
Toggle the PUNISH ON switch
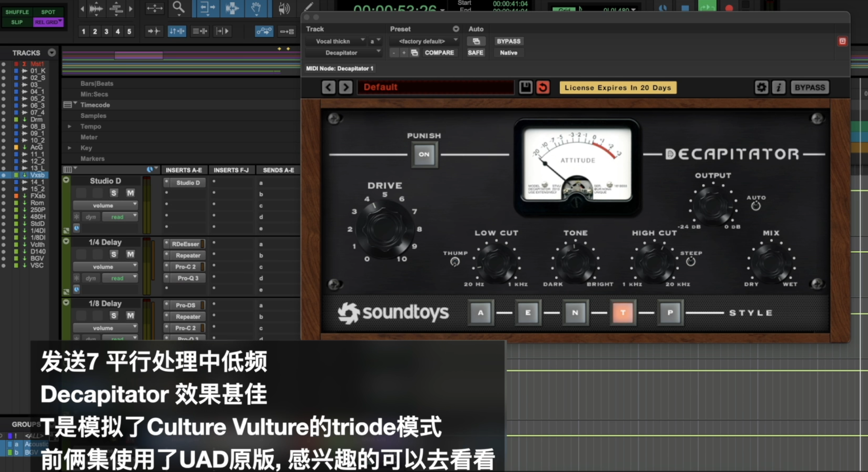coord(424,154)
